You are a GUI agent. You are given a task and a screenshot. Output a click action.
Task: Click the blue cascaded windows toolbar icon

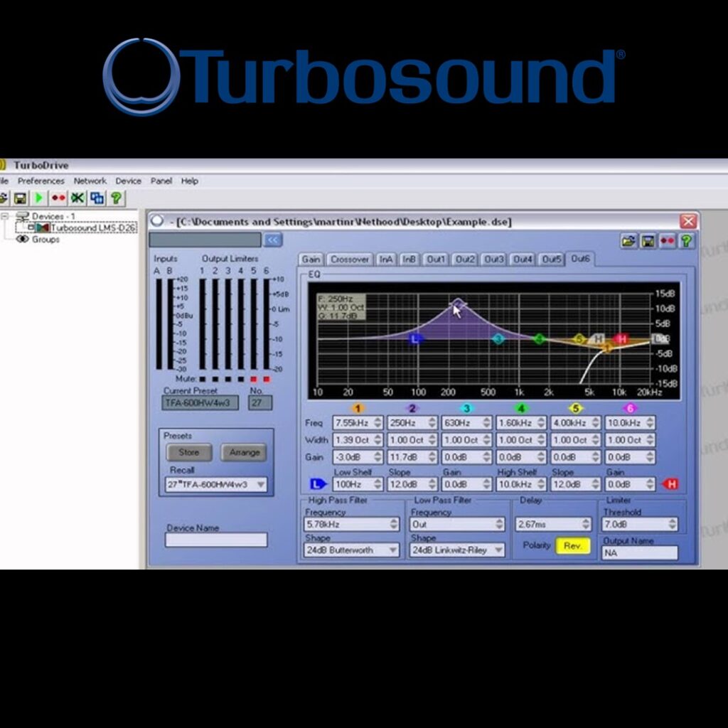tap(97, 198)
